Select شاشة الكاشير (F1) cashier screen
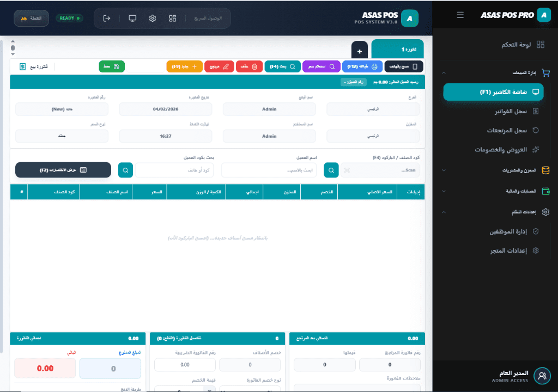The image size is (558, 392). click(493, 92)
